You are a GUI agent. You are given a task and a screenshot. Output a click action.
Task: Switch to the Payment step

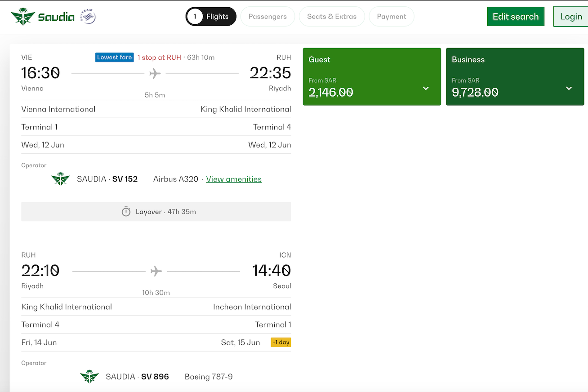392,17
